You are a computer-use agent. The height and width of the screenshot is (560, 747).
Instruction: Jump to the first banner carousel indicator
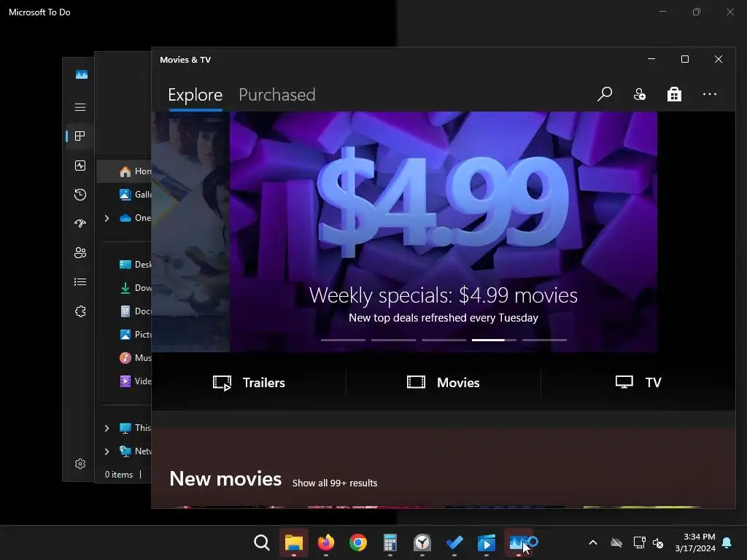coord(343,340)
